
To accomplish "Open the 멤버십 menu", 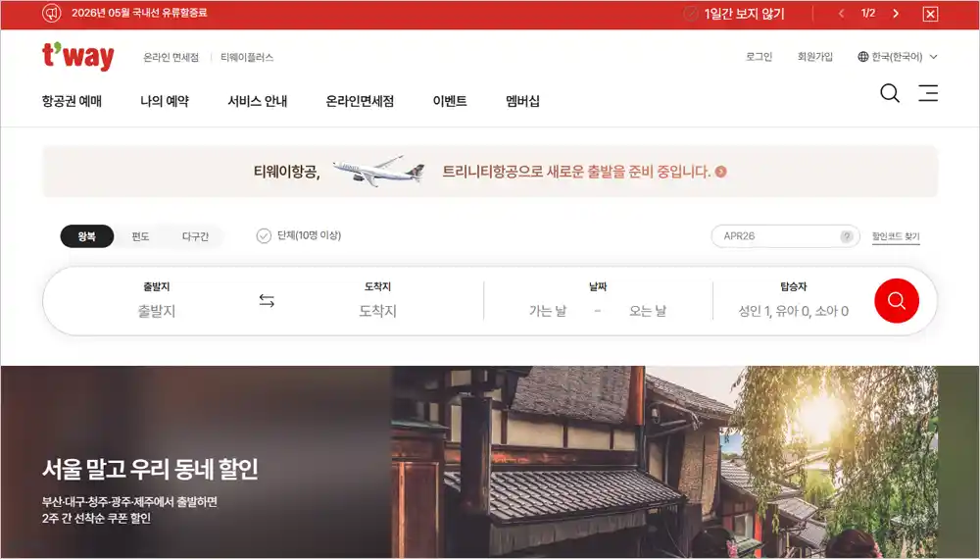I will (522, 101).
